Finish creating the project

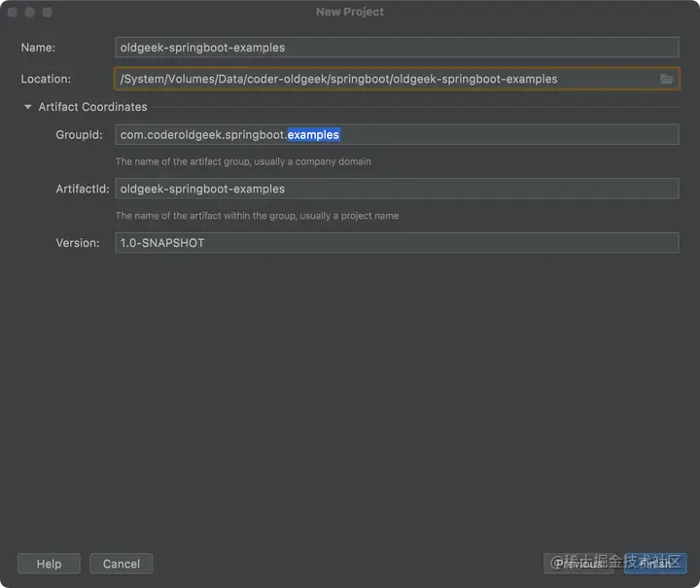[x=655, y=564]
